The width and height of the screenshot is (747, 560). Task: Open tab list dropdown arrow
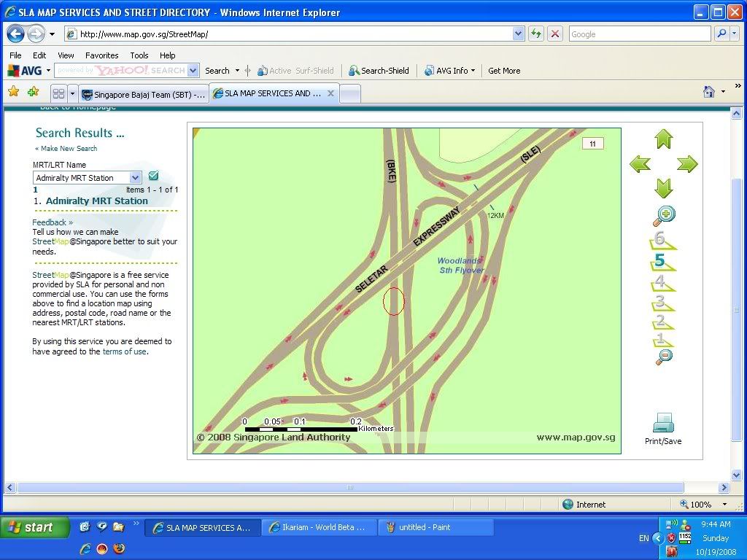pyautogui.click(x=72, y=93)
